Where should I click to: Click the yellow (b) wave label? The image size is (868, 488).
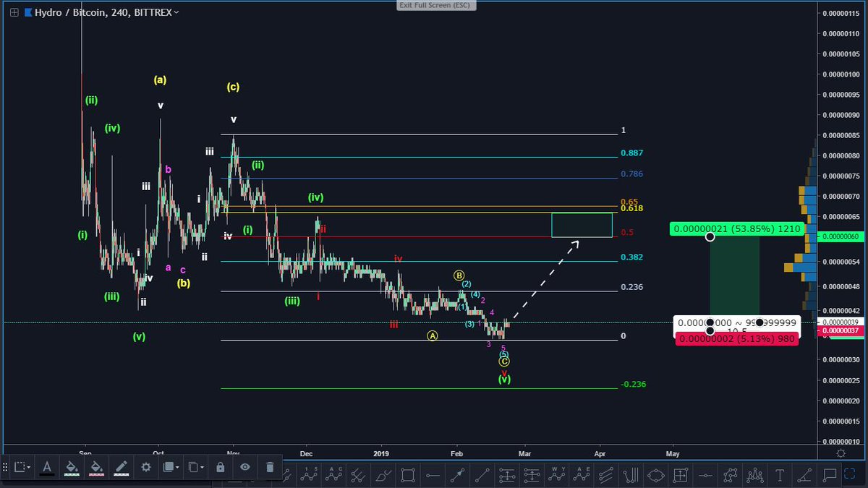184,283
